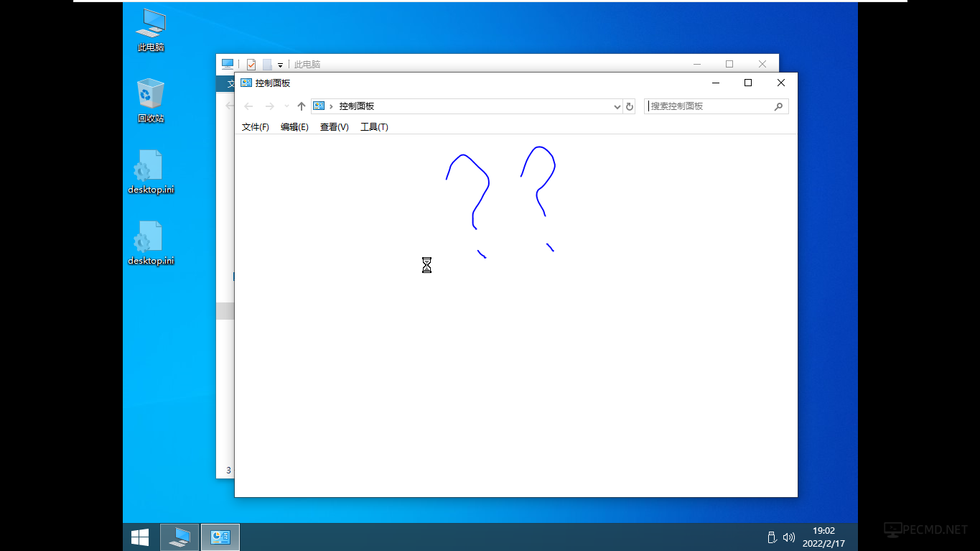Refresh the 控制面板 view

point(630,106)
